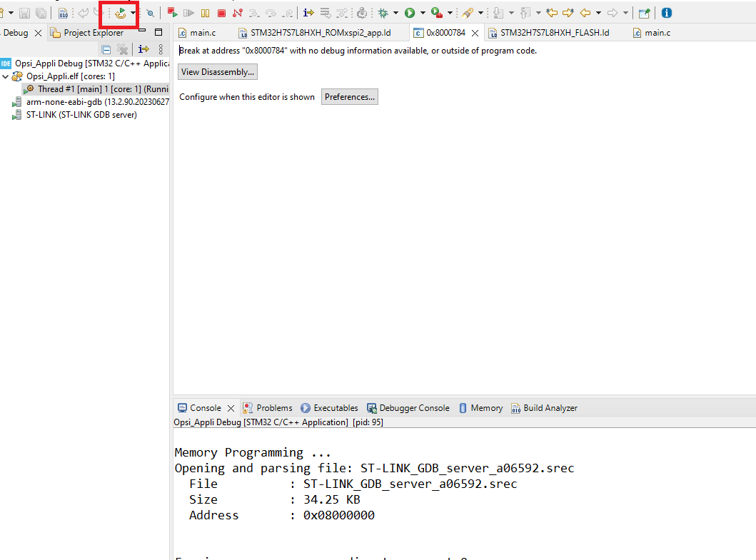Disconnect the debugger from the target

point(236,12)
